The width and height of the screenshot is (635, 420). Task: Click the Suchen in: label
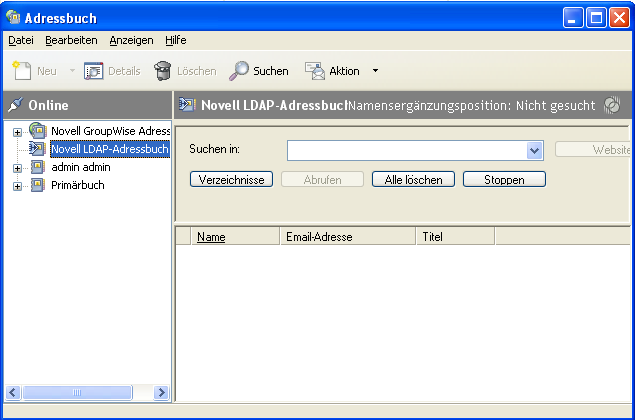tap(214, 149)
